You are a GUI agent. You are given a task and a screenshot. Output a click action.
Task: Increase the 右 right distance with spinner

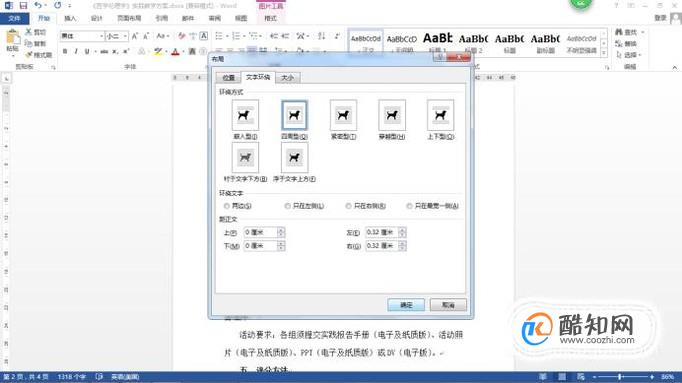coord(402,244)
